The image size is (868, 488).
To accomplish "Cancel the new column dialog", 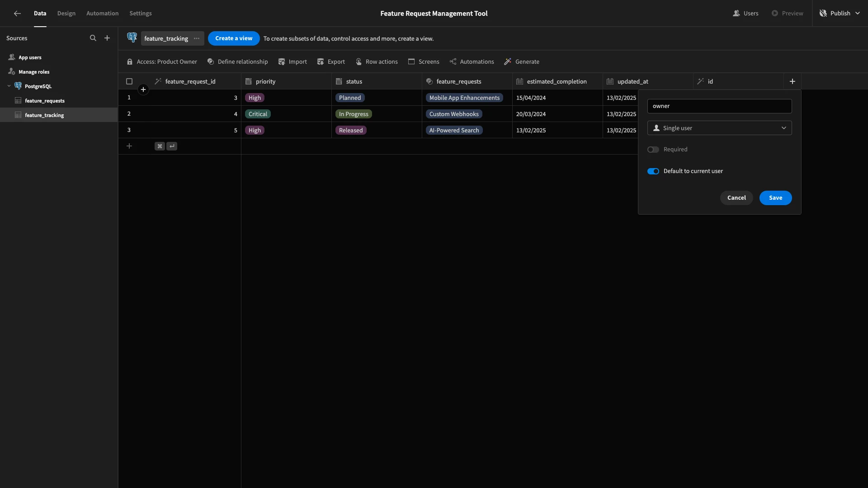I will tap(736, 198).
